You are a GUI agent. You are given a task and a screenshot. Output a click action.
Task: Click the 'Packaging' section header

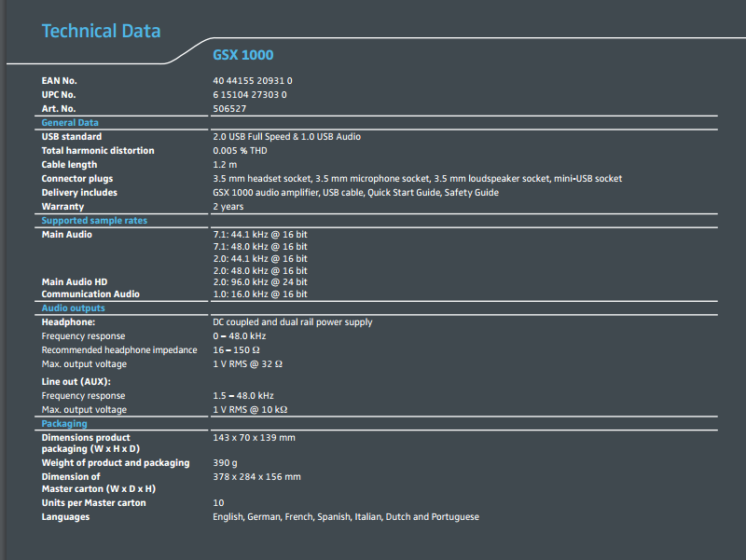[64, 424]
